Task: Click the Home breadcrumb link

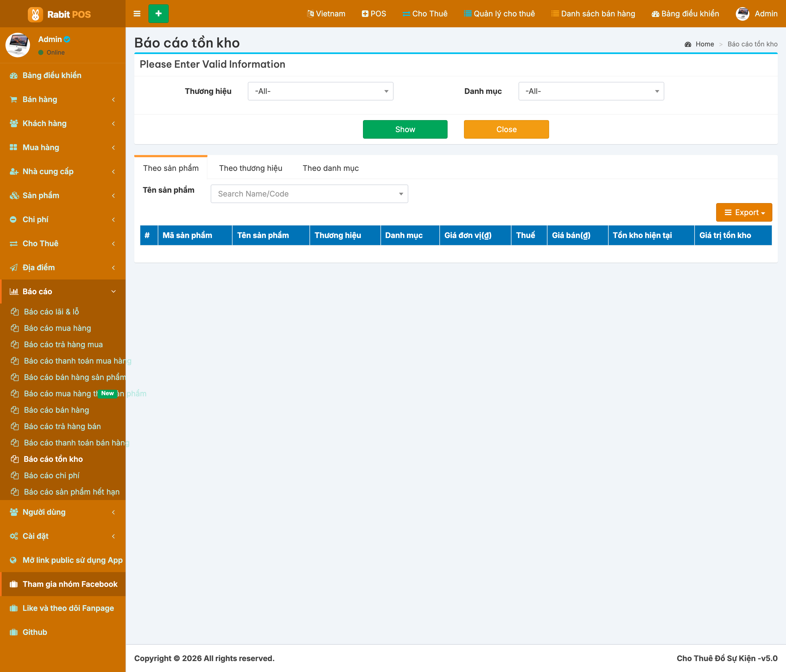Action: click(705, 44)
